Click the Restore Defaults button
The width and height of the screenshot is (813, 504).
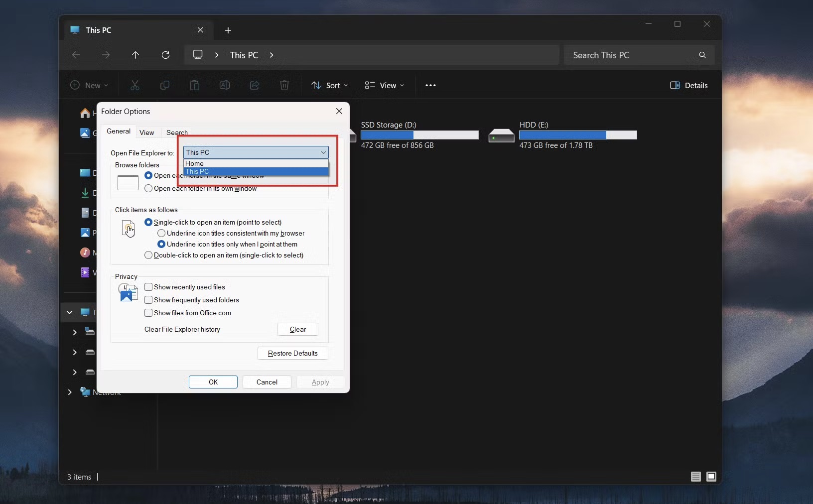click(x=292, y=353)
